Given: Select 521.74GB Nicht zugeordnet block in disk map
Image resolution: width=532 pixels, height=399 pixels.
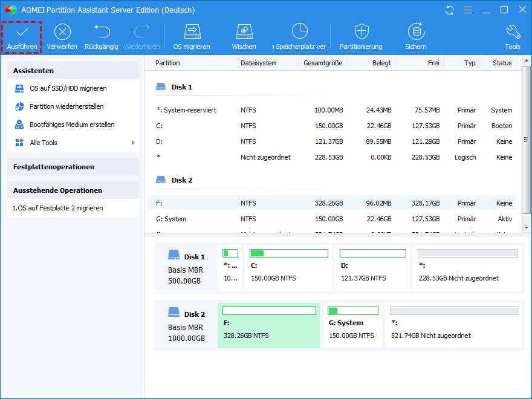Looking at the screenshot, I should 453,325.
